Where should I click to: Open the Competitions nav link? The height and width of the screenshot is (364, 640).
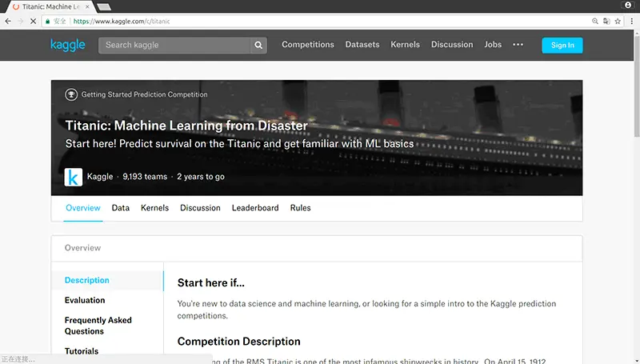click(x=308, y=45)
